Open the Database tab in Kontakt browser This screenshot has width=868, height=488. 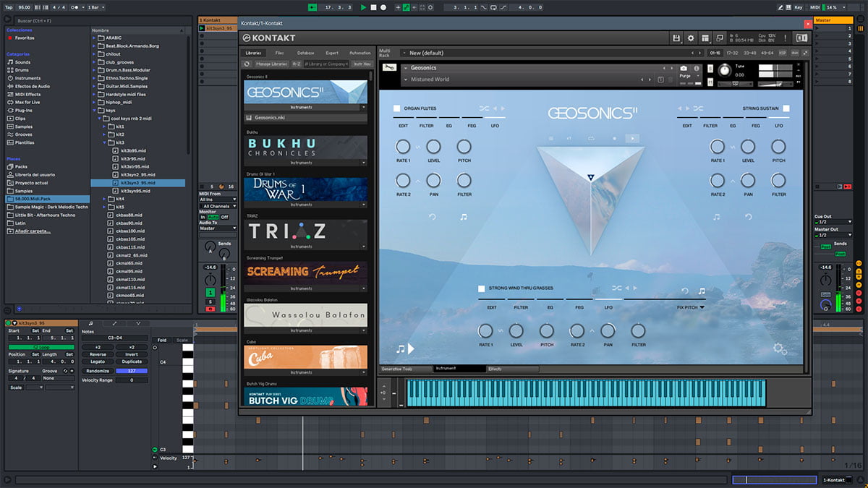coord(305,53)
